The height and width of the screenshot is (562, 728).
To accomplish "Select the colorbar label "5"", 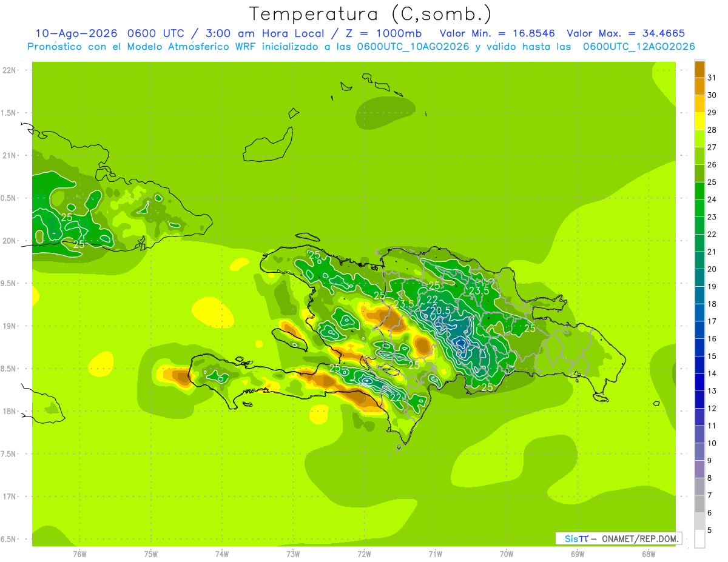I will tap(709, 531).
